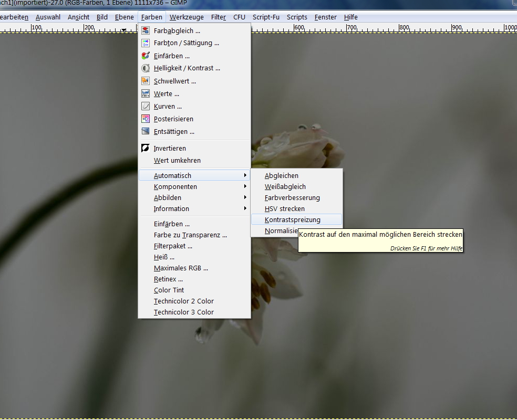
Task: Open the Bild menu
Action: click(x=102, y=17)
